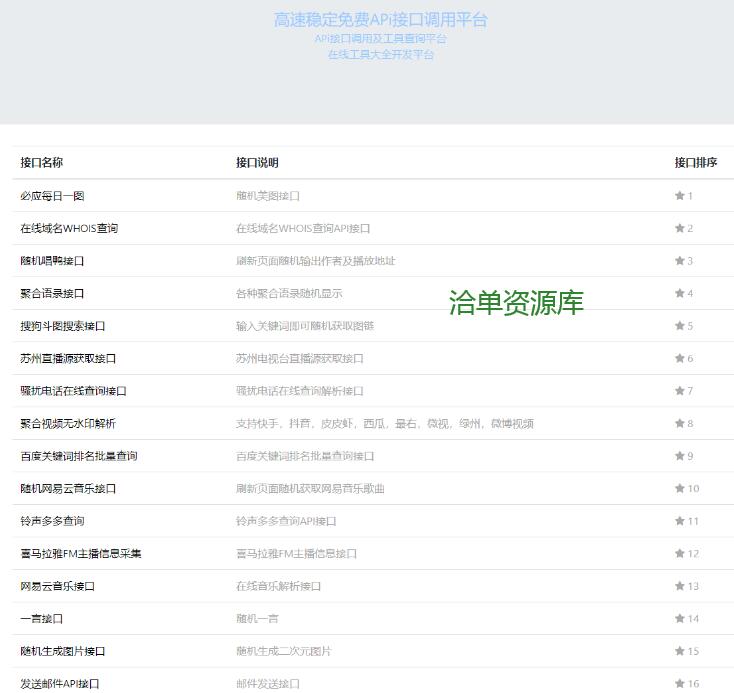This screenshot has height=693, width=734.
Task: Open the 聚合视频无水印解析 entry
Action: tap(68, 424)
